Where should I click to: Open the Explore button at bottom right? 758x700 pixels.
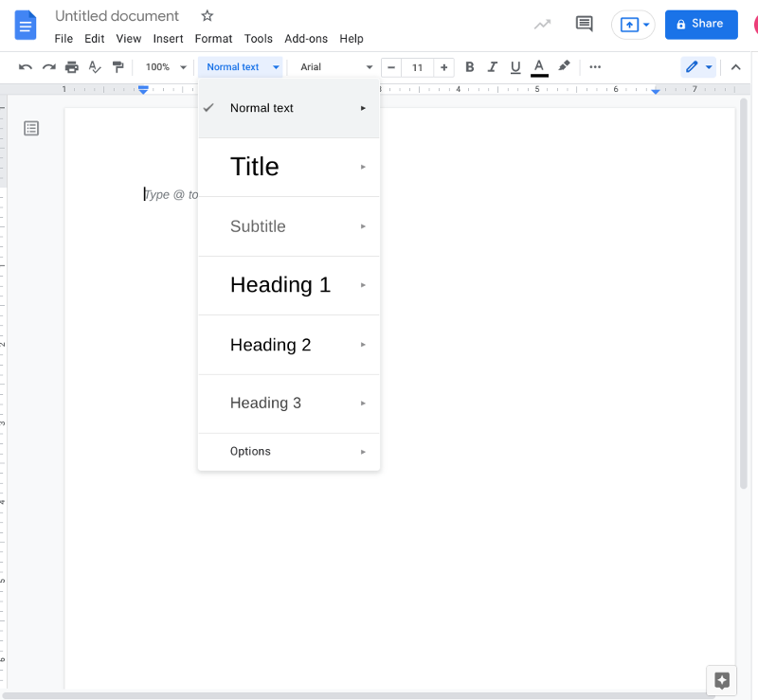pyautogui.click(x=722, y=680)
